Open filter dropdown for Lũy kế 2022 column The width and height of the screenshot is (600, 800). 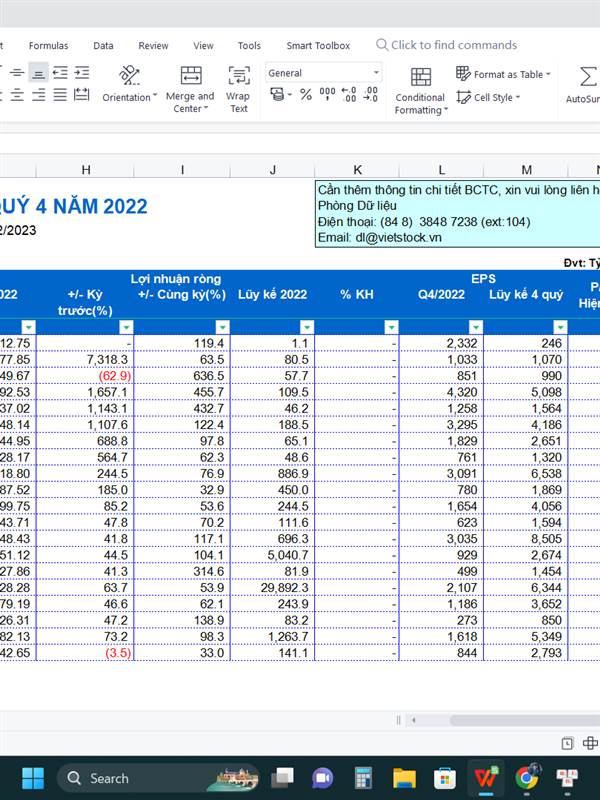[x=307, y=327]
